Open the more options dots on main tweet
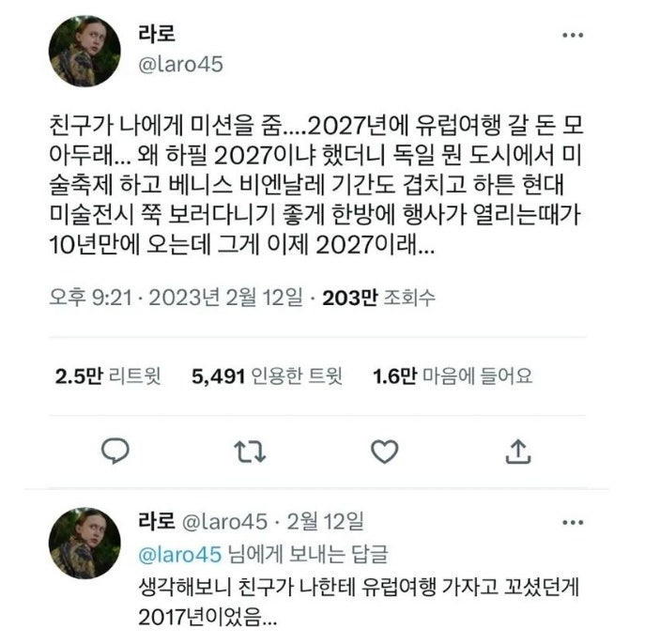645x644 pixels. [573, 36]
